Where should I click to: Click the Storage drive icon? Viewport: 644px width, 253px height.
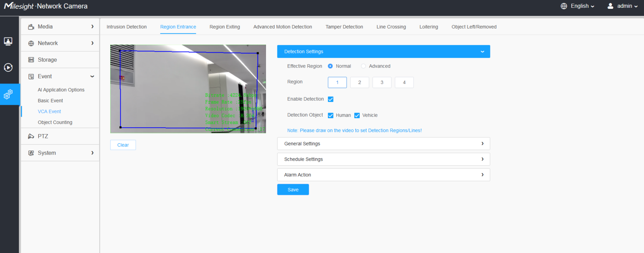(x=31, y=60)
